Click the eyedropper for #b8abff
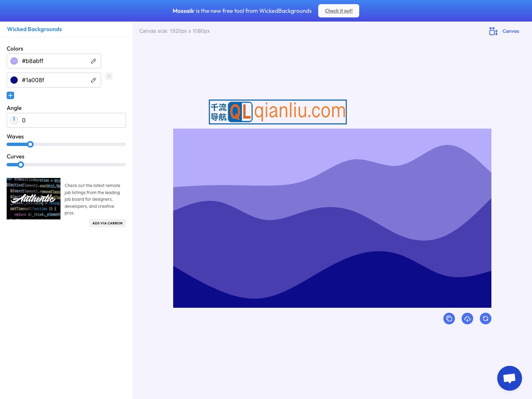This screenshot has width=532, height=399. coord(94,61)
